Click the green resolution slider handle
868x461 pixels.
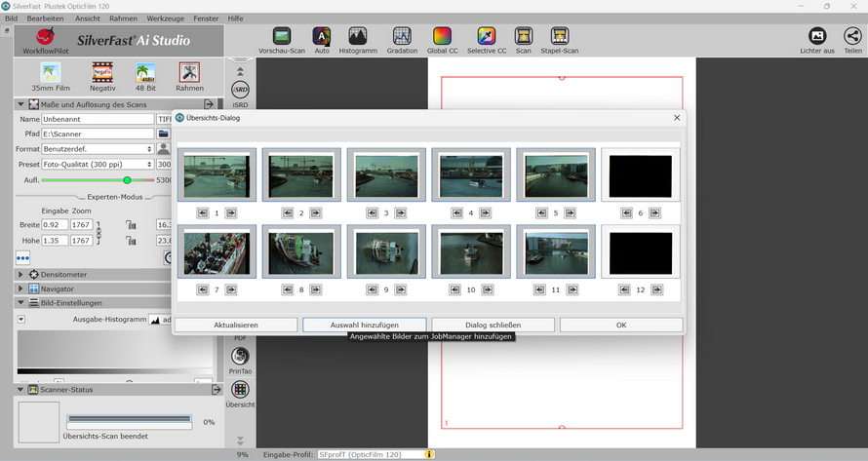(x=127, y=180)
